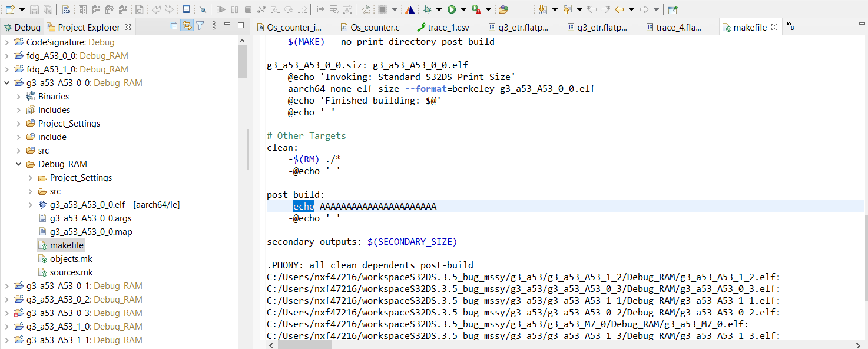Show the hidden editor tabs list

(x=790, y=27)
